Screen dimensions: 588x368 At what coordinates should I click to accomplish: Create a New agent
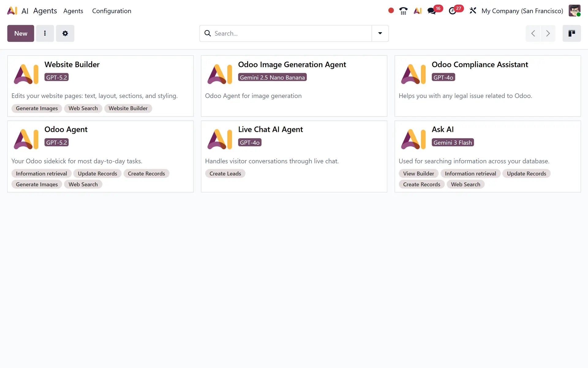[21, 33]
